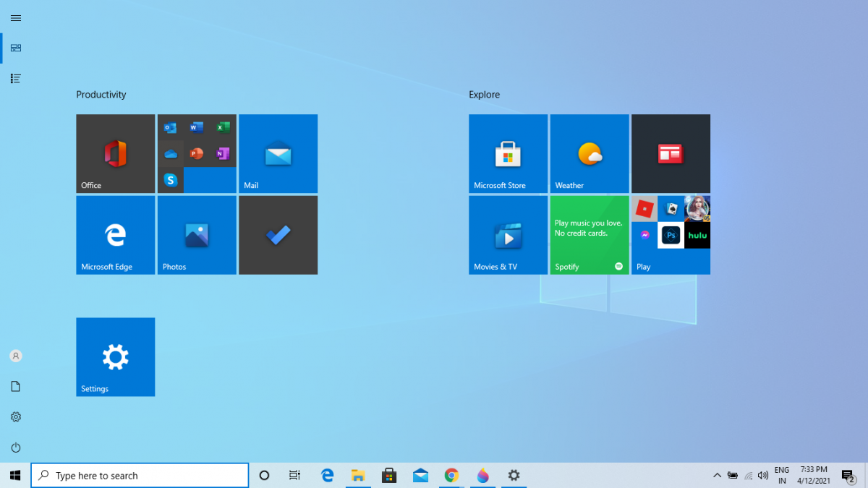Open the user account menu in sidebar
The height and width of the screenshot is (488, 868).
tap(16, 356)
